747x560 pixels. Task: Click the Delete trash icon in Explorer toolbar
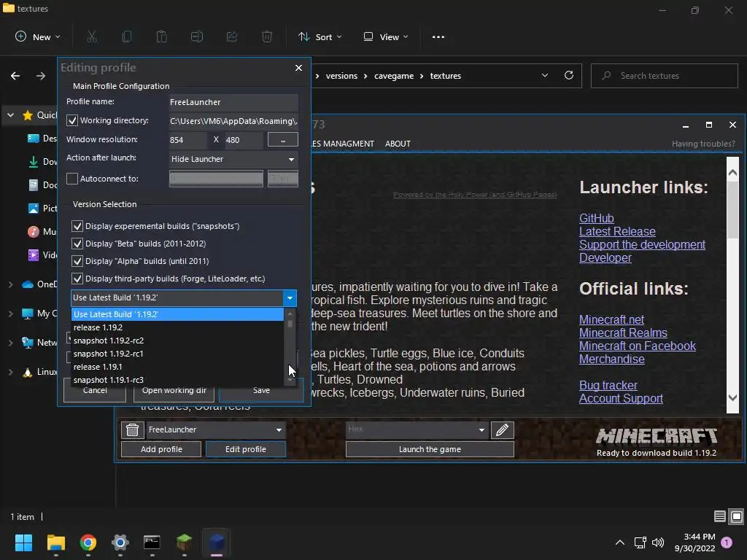[267, 36]
